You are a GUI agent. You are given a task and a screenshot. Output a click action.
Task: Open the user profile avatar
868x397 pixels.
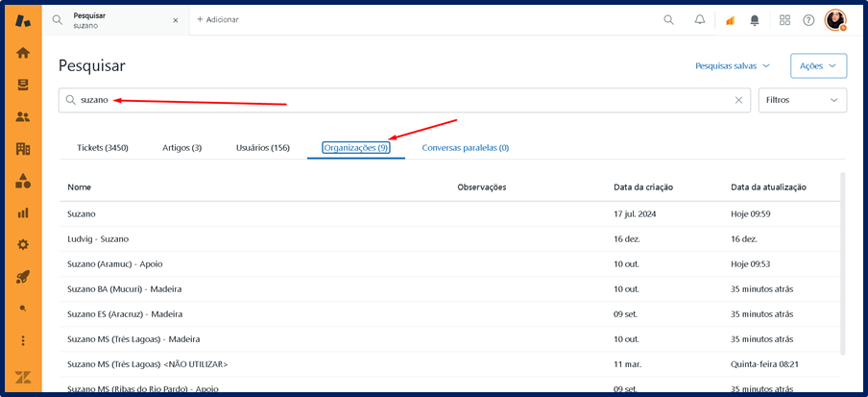pyautogui.click(x=834, y=19)
